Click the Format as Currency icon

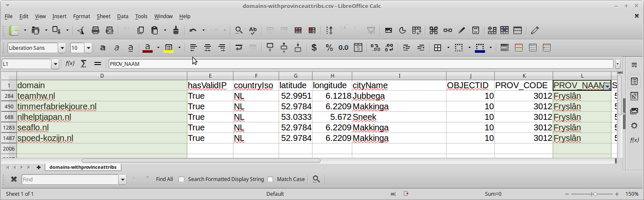[x=314, y=48]
